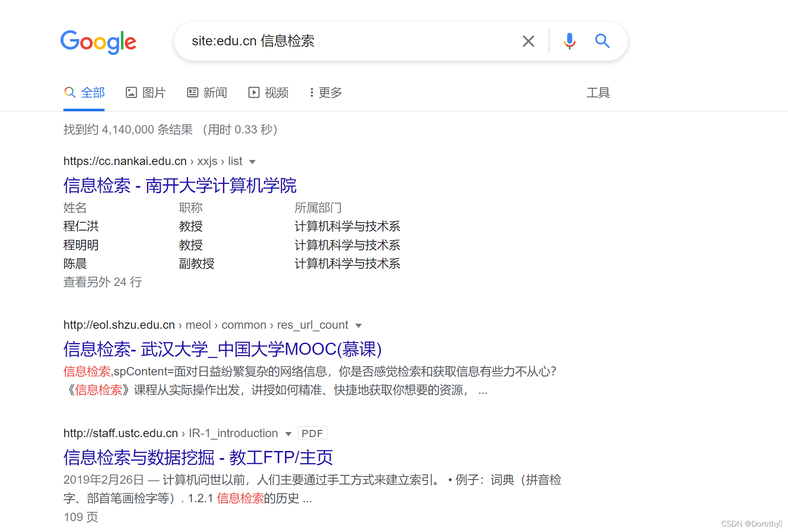
Task: Open the 信息检索- 武汉大学_中国大学MOOC(慕课) result
Action: (x=223, y=349)
